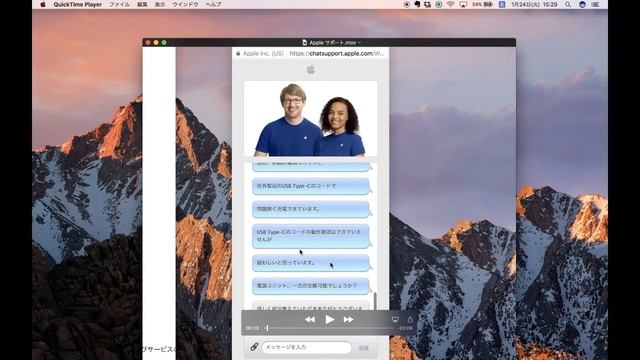Viewport: 640px width, 360px height.
Task: Open the QuickTime Player menu
Action: tap(78, 4)
